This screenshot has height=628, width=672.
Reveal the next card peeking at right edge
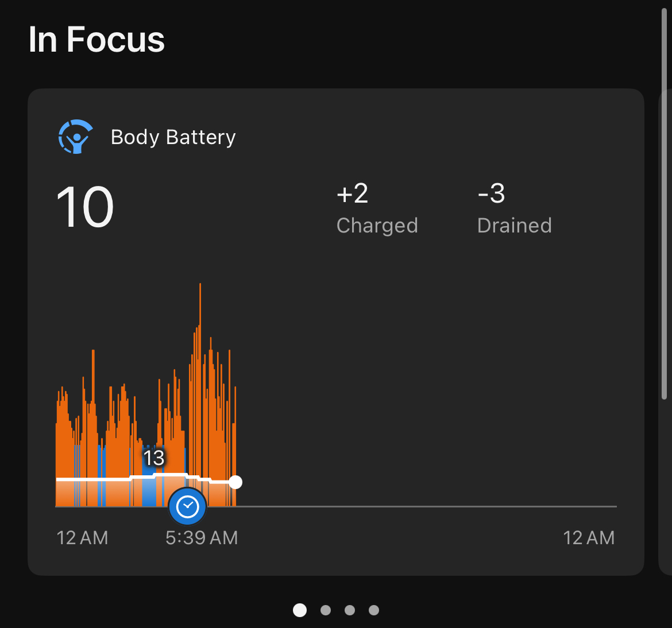pos(665,333)
